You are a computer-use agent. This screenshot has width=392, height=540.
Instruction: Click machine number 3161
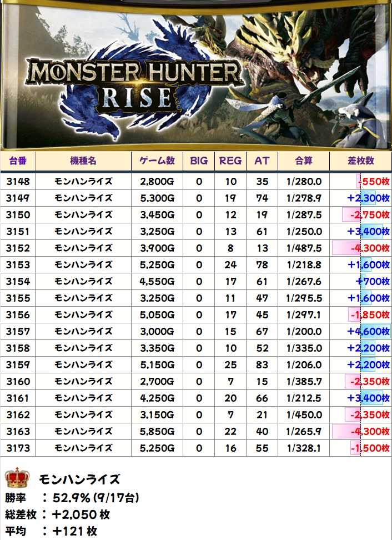(18, 398)
